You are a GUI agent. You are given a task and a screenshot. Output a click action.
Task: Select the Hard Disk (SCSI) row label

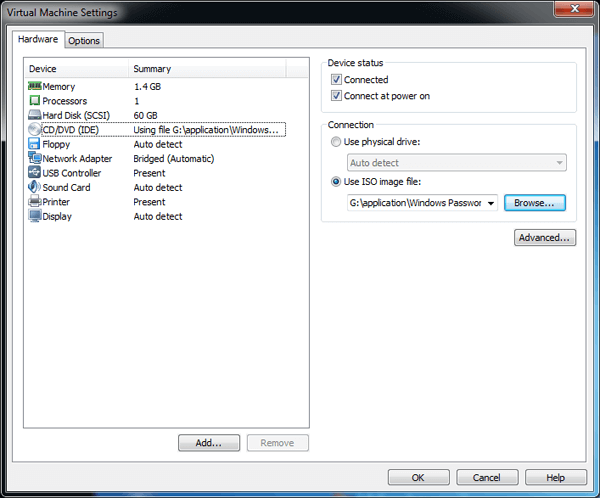click(x=76, y=116)
